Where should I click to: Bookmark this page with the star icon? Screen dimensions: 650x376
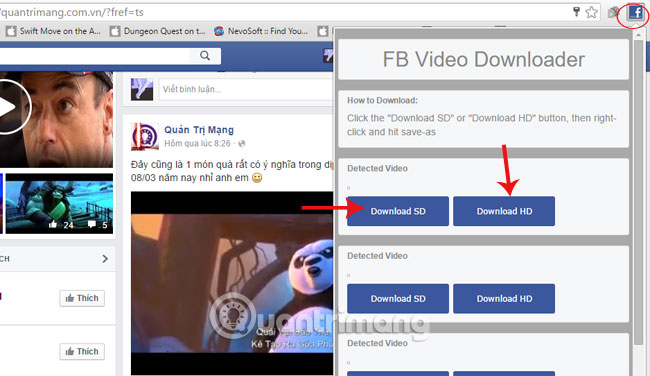tap(592, 12)
